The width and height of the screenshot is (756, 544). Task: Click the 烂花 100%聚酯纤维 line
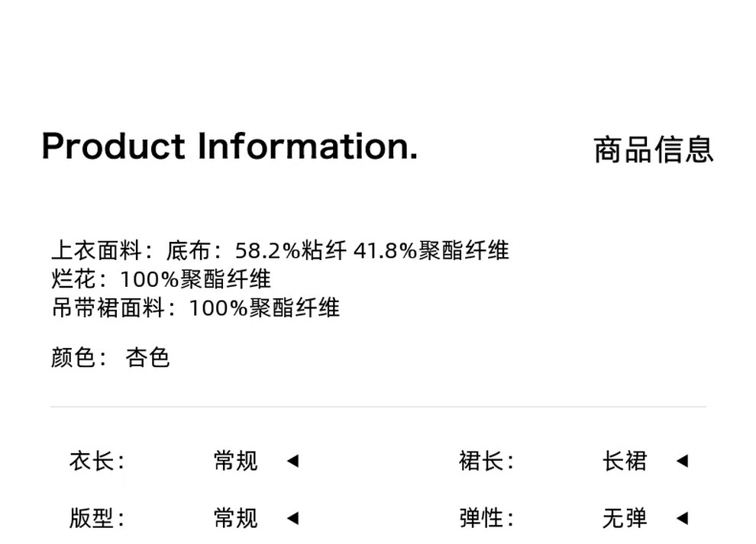click(x=161, y=279)
